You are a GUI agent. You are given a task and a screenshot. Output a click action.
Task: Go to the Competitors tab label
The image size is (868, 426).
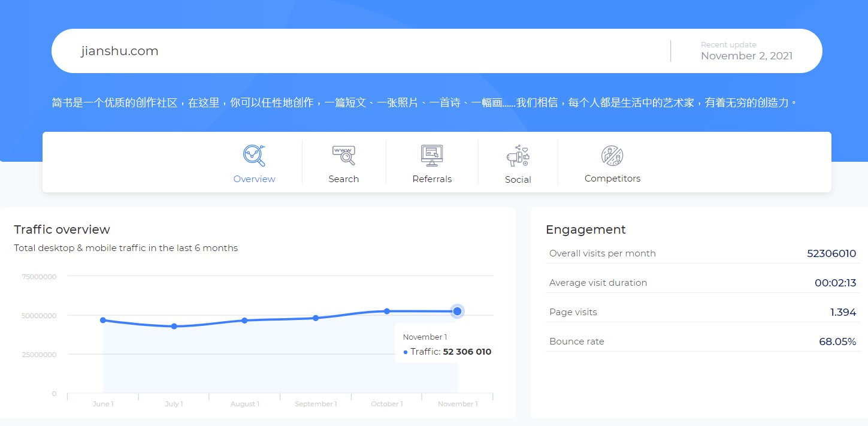click(x=612, y=179)
